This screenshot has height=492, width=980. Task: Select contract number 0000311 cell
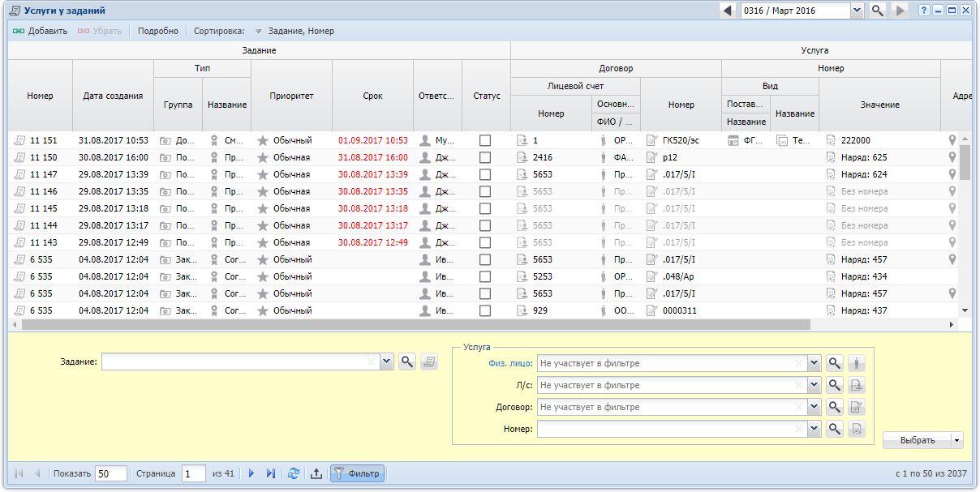pyautogui.click(x=681, y=310)
